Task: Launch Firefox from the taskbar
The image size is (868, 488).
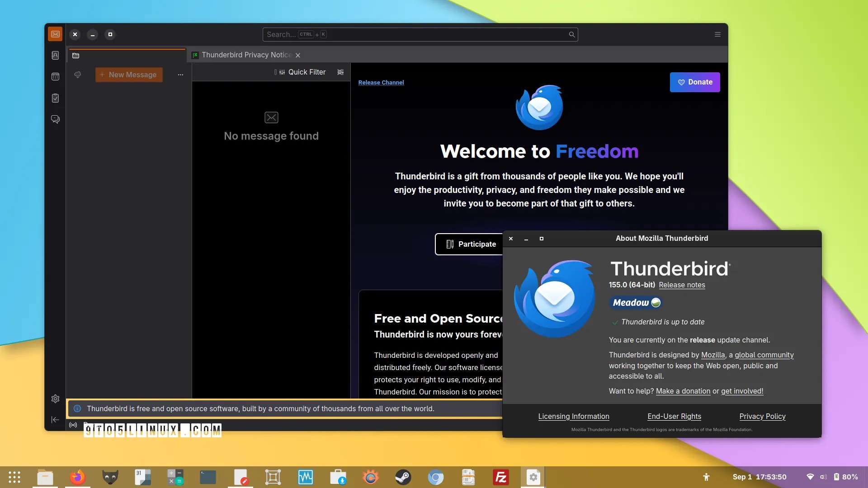Action: pos(78,477)
